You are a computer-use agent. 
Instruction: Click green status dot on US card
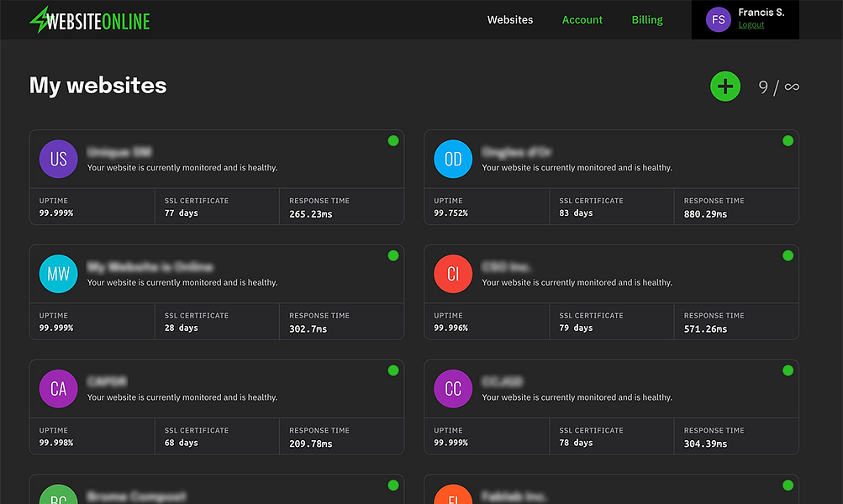coord(393,141)
